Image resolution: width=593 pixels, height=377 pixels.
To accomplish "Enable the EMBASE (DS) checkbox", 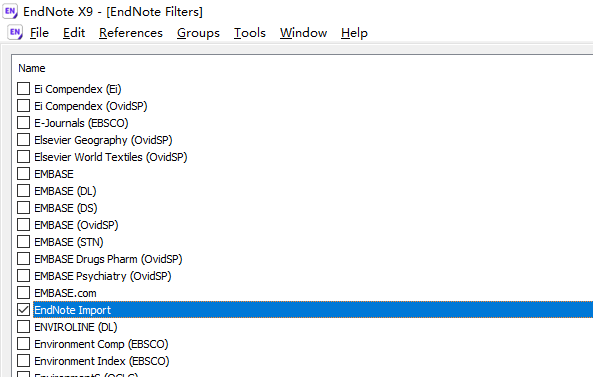I will tap(23, 208).
